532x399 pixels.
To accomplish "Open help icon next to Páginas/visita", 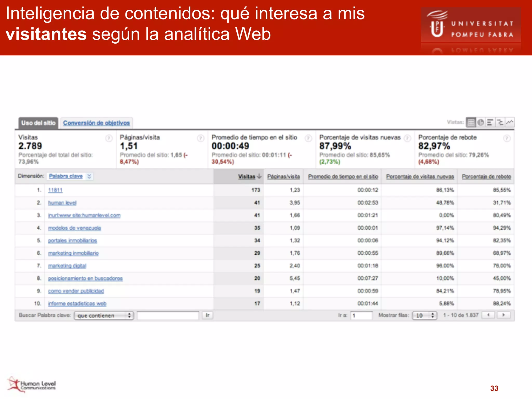I will click(x=201, y=138).
